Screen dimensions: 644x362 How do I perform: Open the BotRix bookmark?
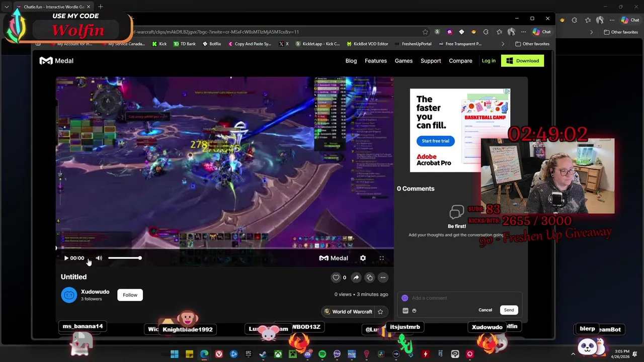[x=211, y=44]
